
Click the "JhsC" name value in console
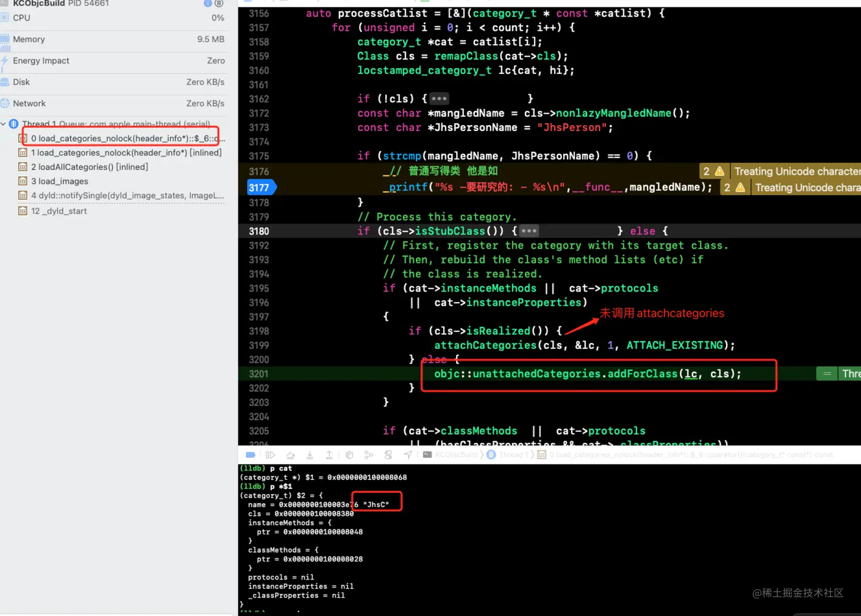376,504
